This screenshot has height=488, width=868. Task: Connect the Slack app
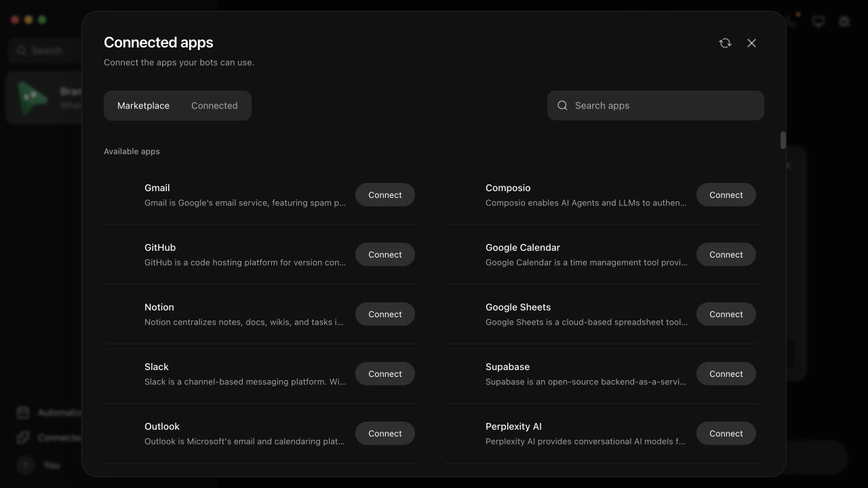pyautogui.click(x=385, y=374)
